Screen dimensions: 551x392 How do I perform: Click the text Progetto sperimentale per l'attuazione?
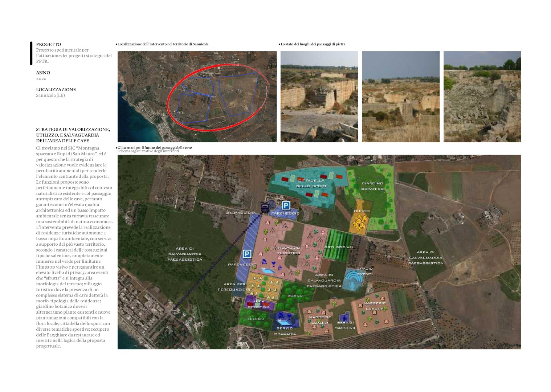click(74, 56)
